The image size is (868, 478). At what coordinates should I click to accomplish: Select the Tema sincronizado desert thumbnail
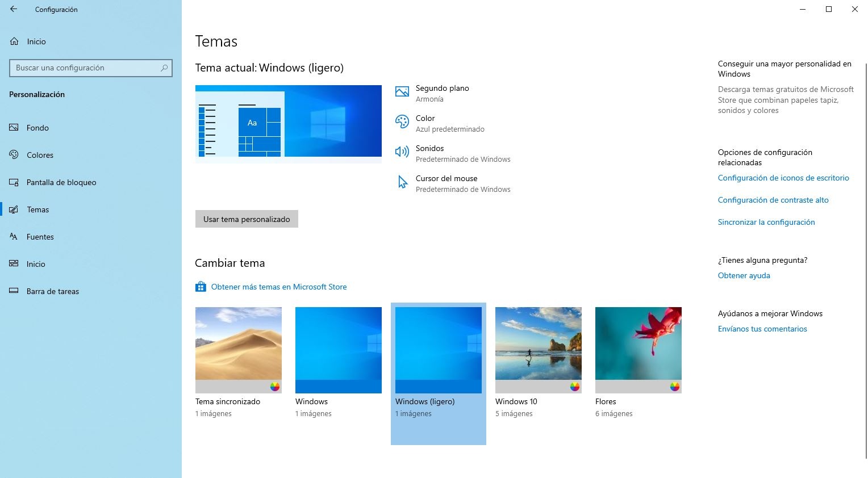(x=239, y=350)
